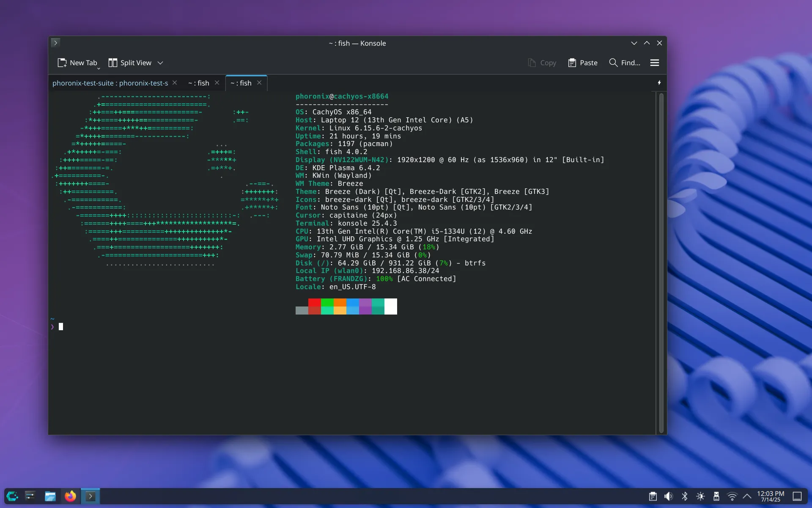The image size is (812, 508).
Task: Open the Dolphin file manager in taskbar
Action: click(x=50, y=496)
